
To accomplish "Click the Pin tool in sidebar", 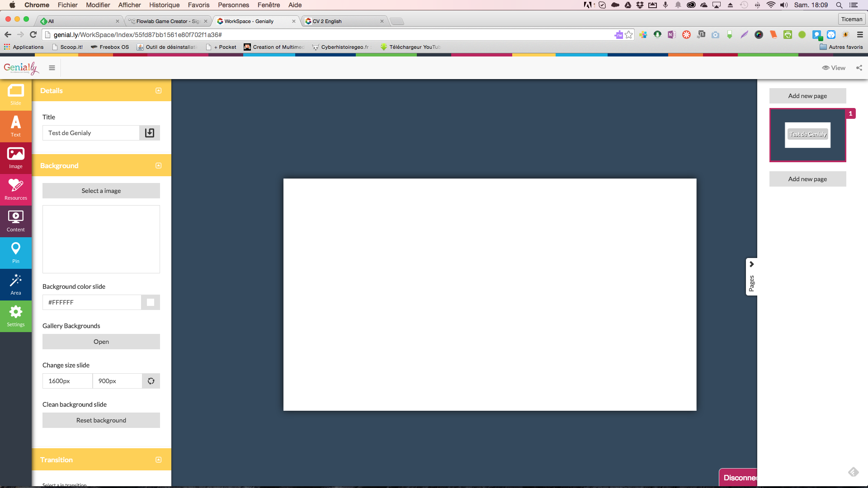I will 15,253.
